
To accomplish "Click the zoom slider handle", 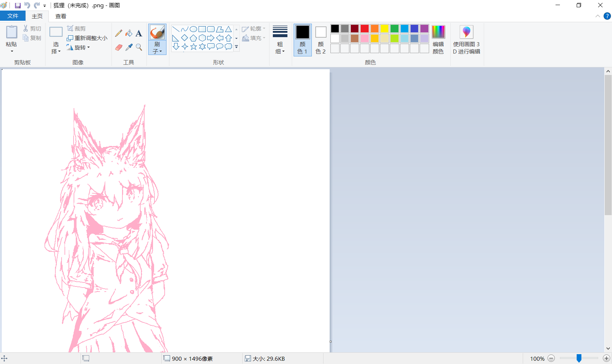I will click(579, 359).
